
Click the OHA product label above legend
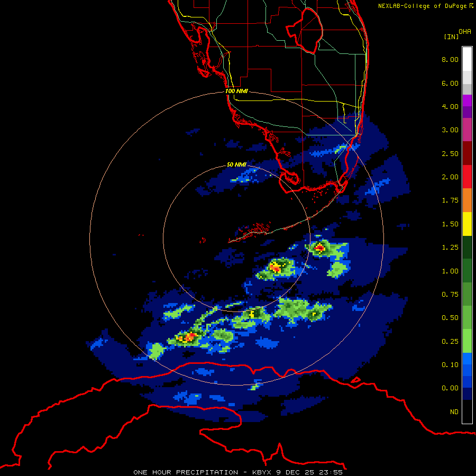[x=465, y=32]
